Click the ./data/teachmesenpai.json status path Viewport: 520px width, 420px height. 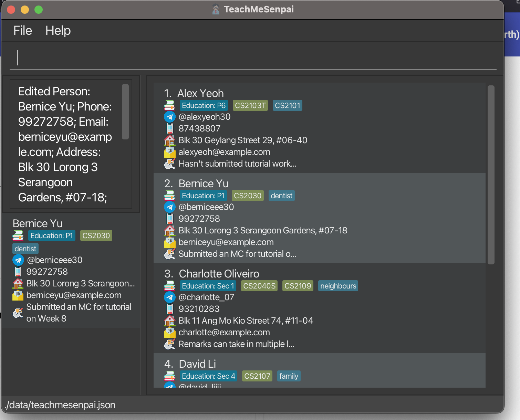click(x=60, y=405)
